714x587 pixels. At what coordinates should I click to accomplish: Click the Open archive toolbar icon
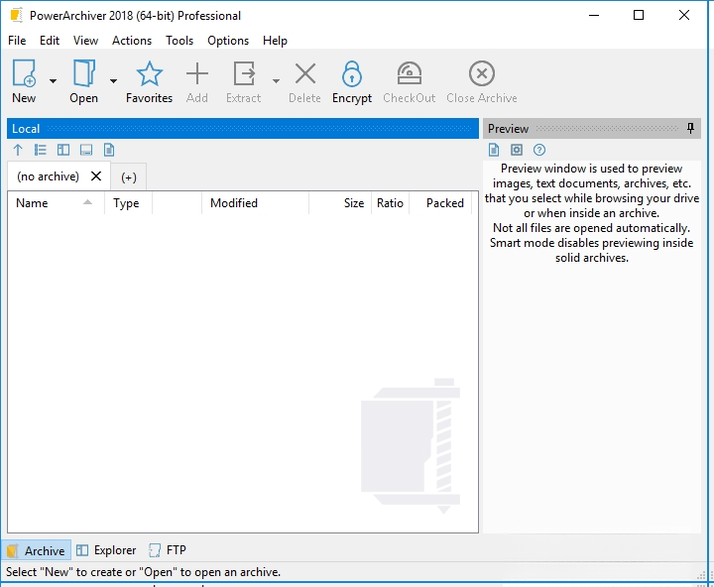pos(84,73)
